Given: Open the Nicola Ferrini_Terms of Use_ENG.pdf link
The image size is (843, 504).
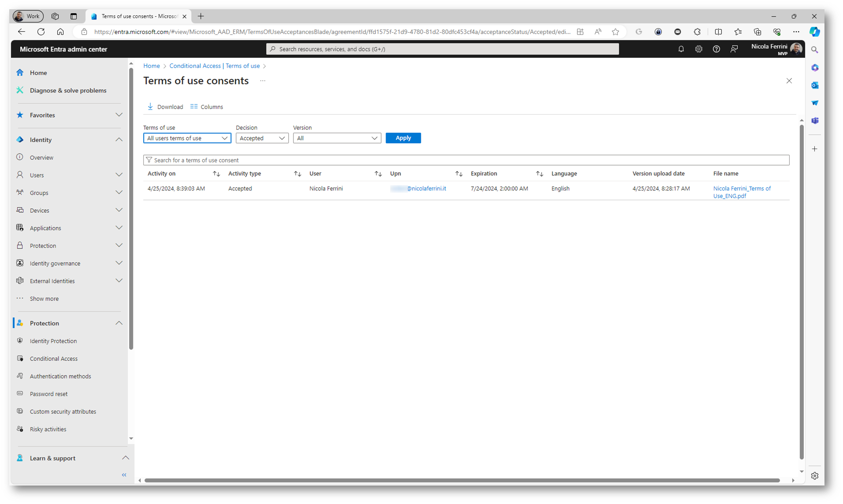Looking at the screenshot, I should [742, 192].
